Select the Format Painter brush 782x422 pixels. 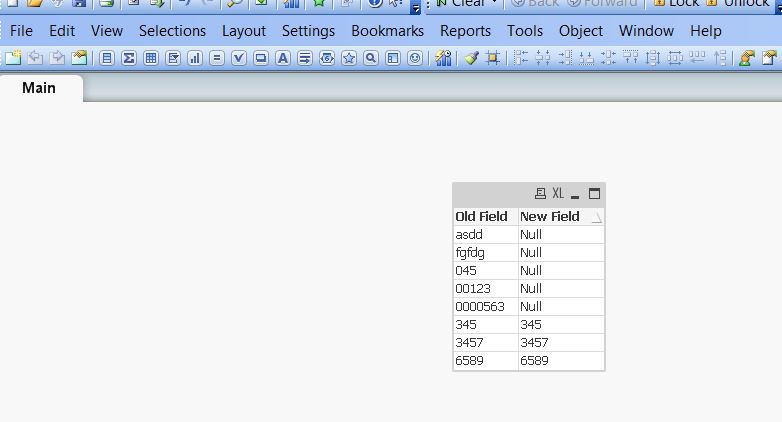click(x=471, y=58)
